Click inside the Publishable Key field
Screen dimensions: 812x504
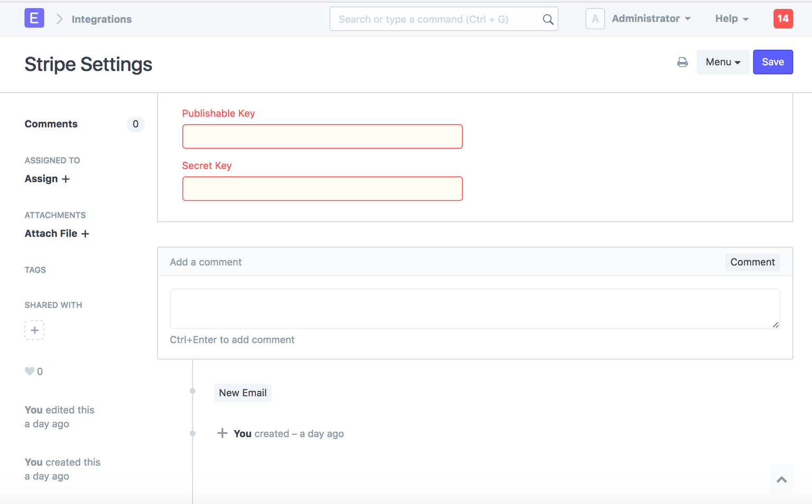tap(322, 136)
